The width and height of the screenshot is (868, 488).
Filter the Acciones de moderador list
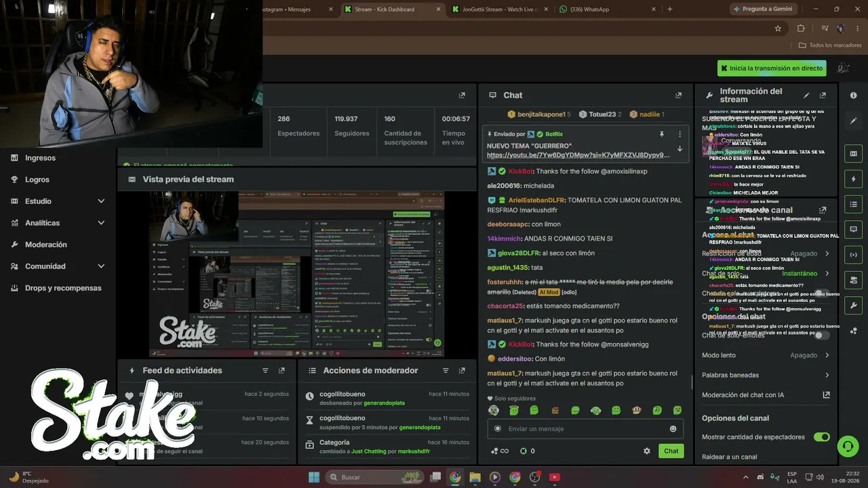pyautogui.click(x=446, y=371)
